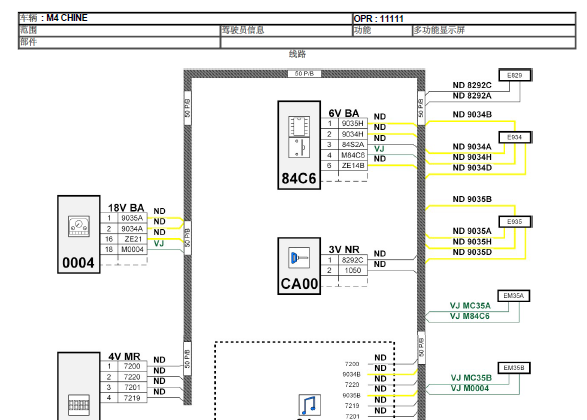The image size is (587, 420).
Task: Select the E935 splice box
Action: pos(515,222)
